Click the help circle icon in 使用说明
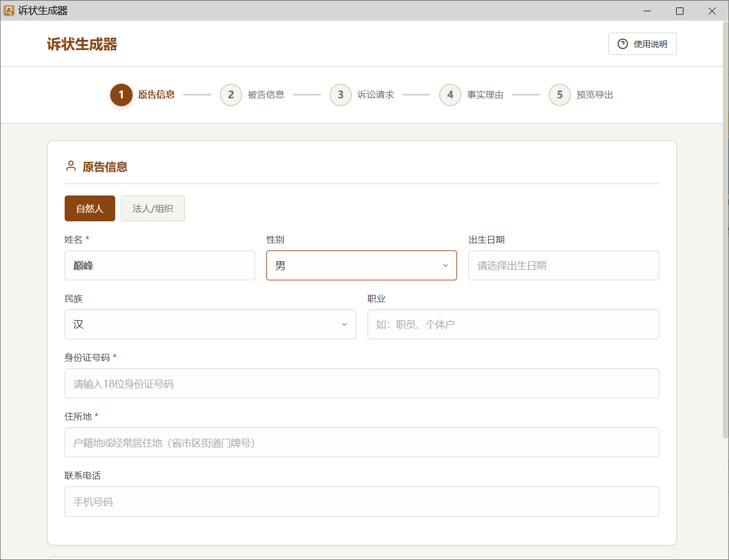The height and width of the screenshot is (560, 729). (622, 44)
